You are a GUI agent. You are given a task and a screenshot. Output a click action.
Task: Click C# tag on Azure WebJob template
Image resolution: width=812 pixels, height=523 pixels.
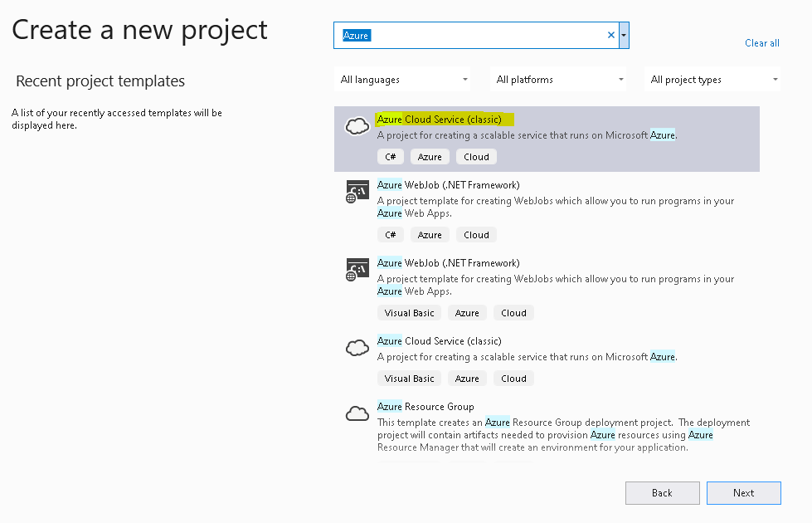[391, 235]
